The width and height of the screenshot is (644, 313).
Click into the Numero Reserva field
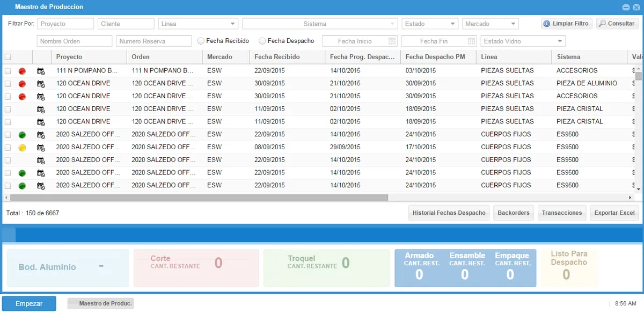153,41
